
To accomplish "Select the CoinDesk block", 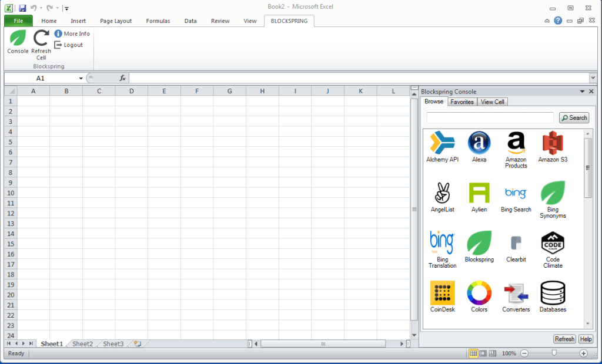I will (x=442, y=297).
